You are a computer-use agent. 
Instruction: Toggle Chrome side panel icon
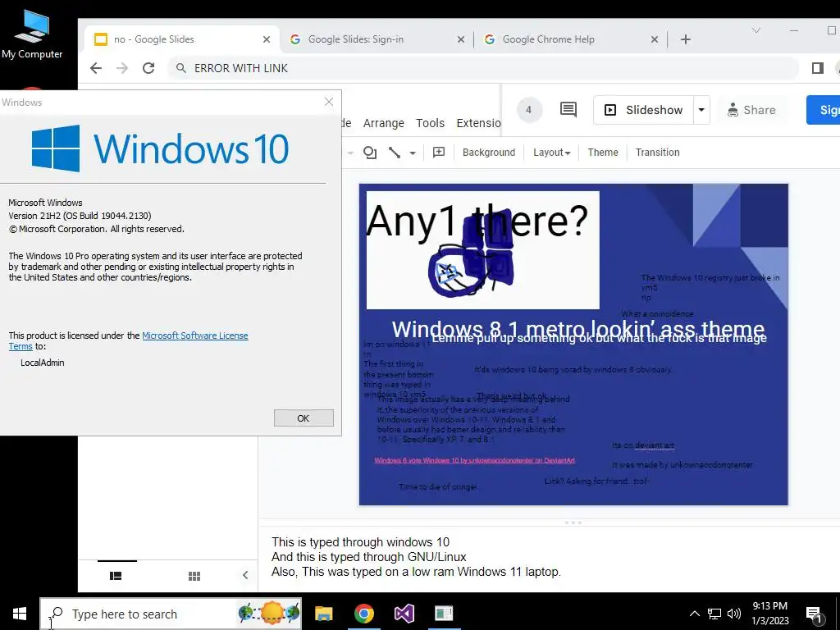tap(818, 68)
